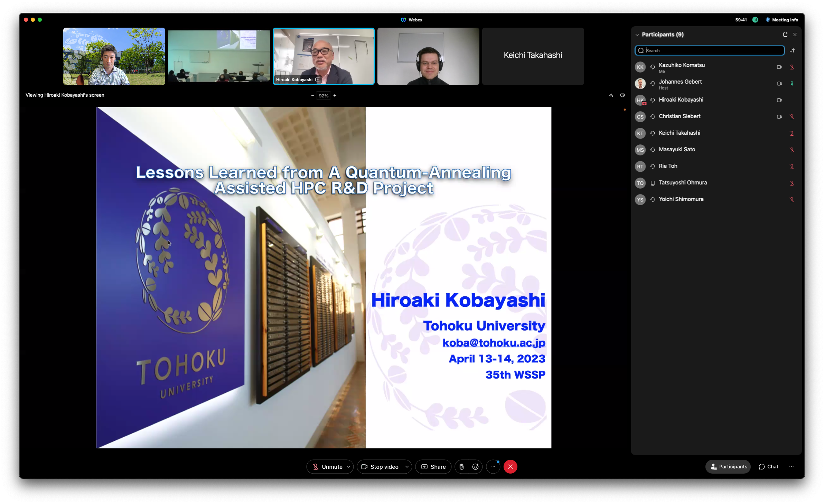Open the Chat panel

[768, 467]
